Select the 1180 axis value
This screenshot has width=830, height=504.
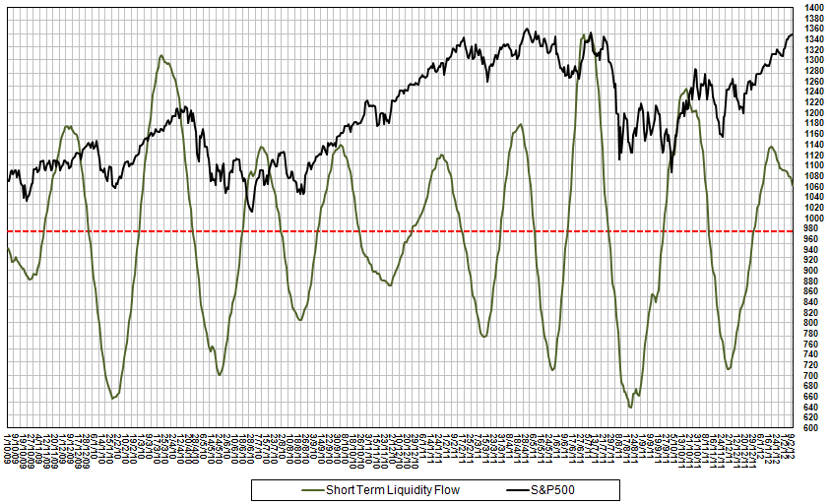pyautogui.click(x=813, y=123)
